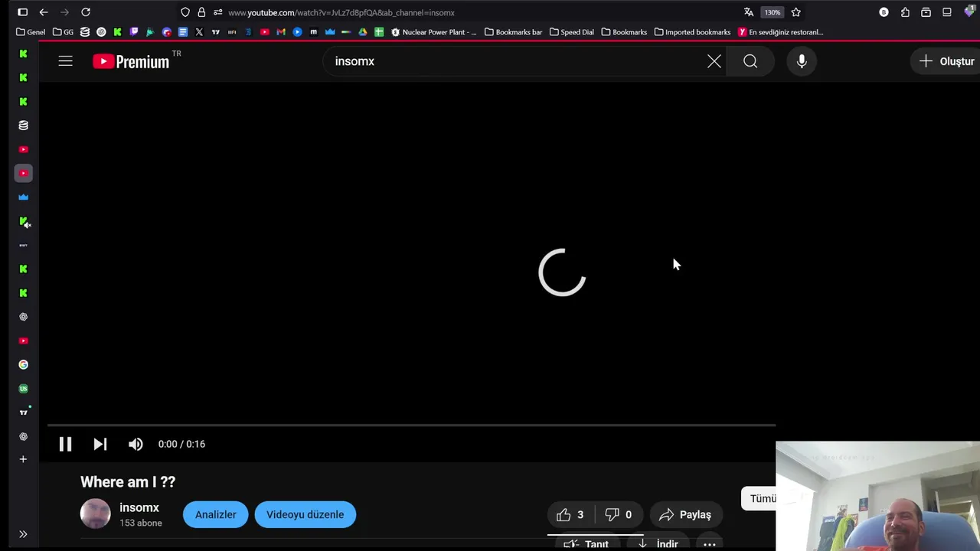Click Videoyu düzenle to edit video
The image size is (980, 551).
(305, 514)
